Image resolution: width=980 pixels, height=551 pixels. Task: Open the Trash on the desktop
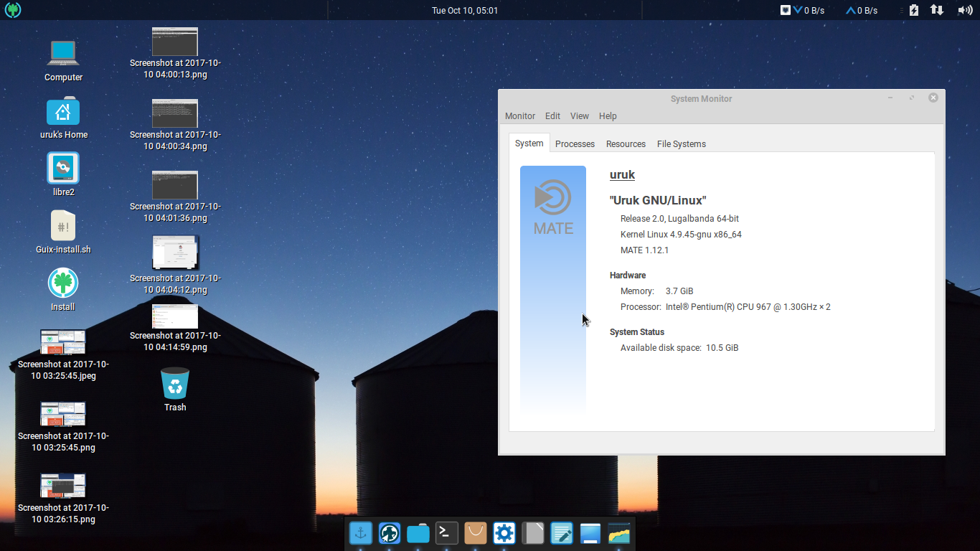coord(174,383)
